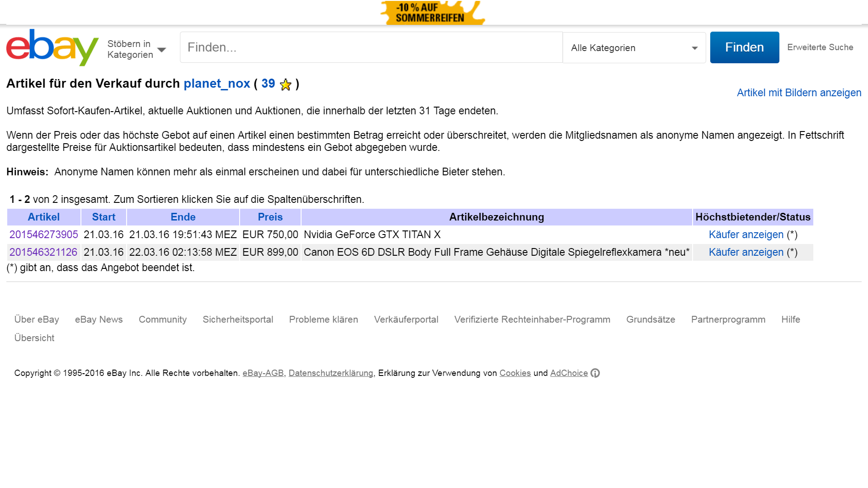Click the eBay logo
The height and width of the screenshot is (488, 868).
52,47
